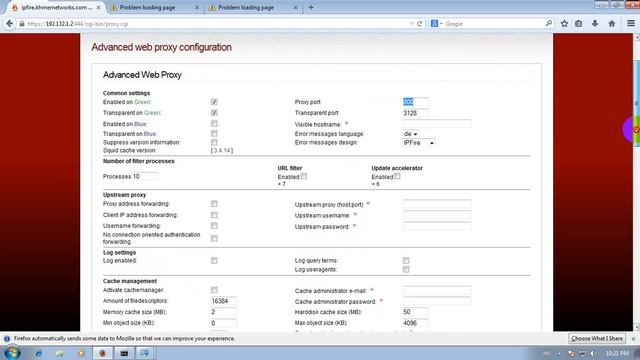Turn on the Log enabled checkbox
This screenshot has width=640, height=360.
214,260
